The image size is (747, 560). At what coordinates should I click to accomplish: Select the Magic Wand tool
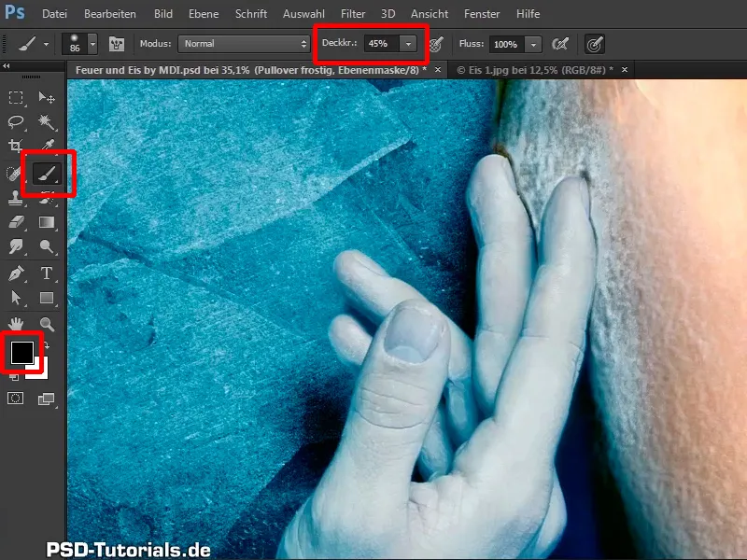point(47,122)
